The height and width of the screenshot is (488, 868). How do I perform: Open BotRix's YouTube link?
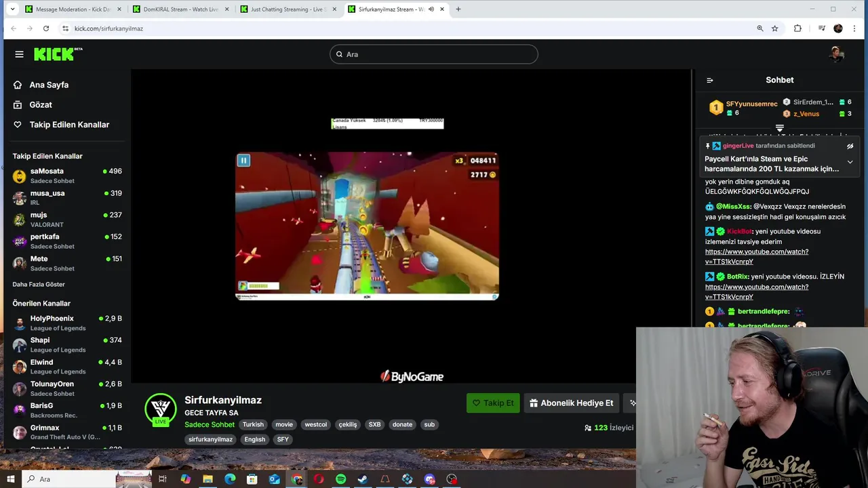click(x=757, y=292)
